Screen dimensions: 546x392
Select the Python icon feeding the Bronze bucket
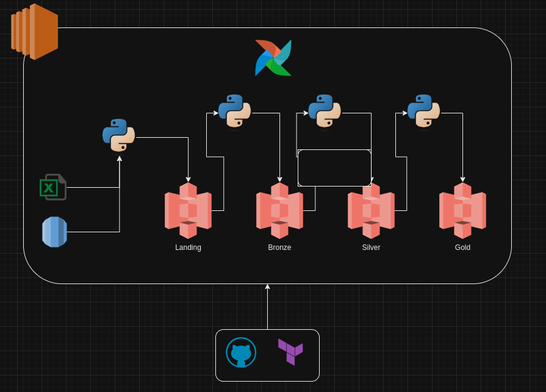click(235, 111)
